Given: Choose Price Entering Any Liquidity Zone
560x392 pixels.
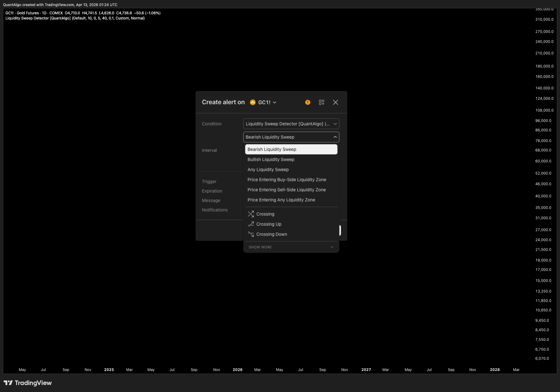Looking at the screenshot, I should tap(291, 200).
